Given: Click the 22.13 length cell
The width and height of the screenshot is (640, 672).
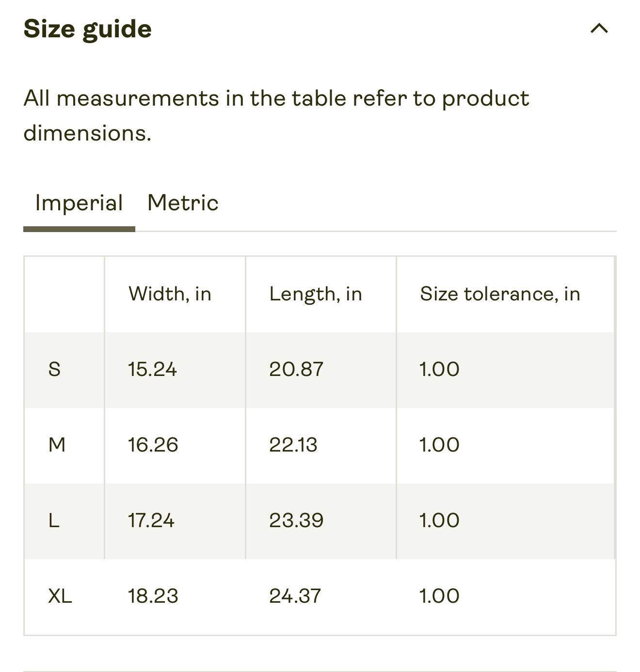Looking at the screenshot, I should click(x=320, y=445).
